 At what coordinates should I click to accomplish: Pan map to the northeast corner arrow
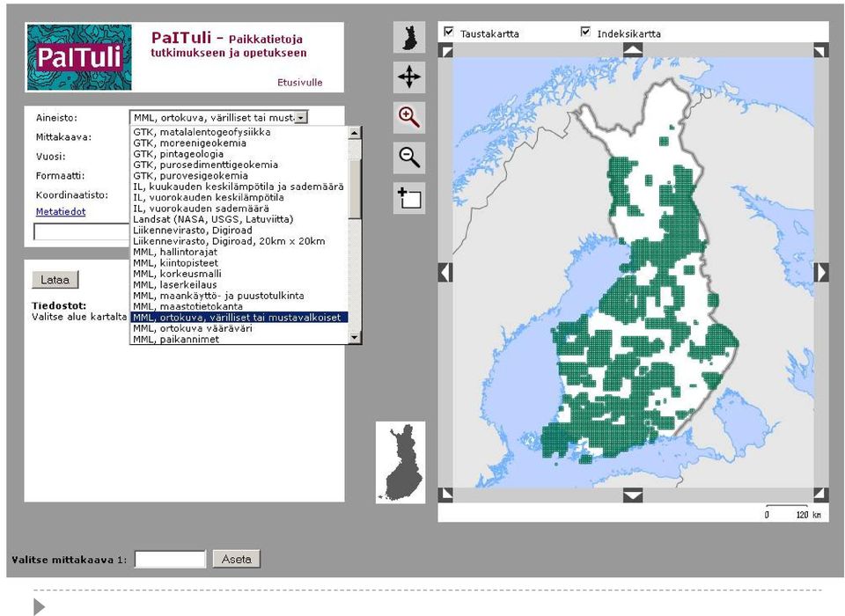[x=819, y=51]
